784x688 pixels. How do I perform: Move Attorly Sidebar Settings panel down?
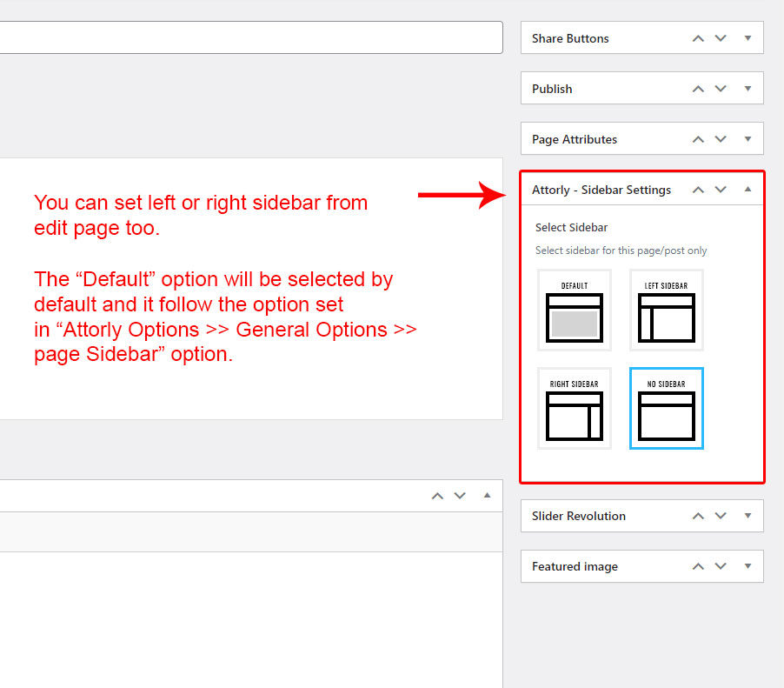tap(721, 190)
